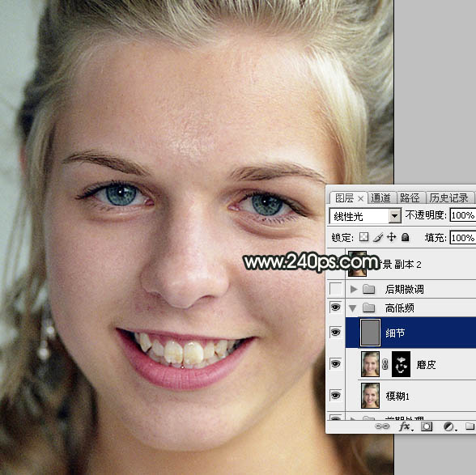
Task: Click the lock all padlock icon
Action: 406,237
